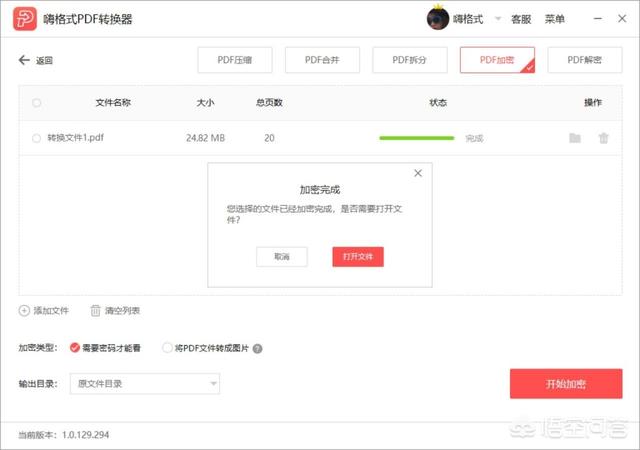Image resolution: width=640 pixels, height=450 pixels.
Task: Toggle the select-all circle in table header
Action: [x=37, y=102]
